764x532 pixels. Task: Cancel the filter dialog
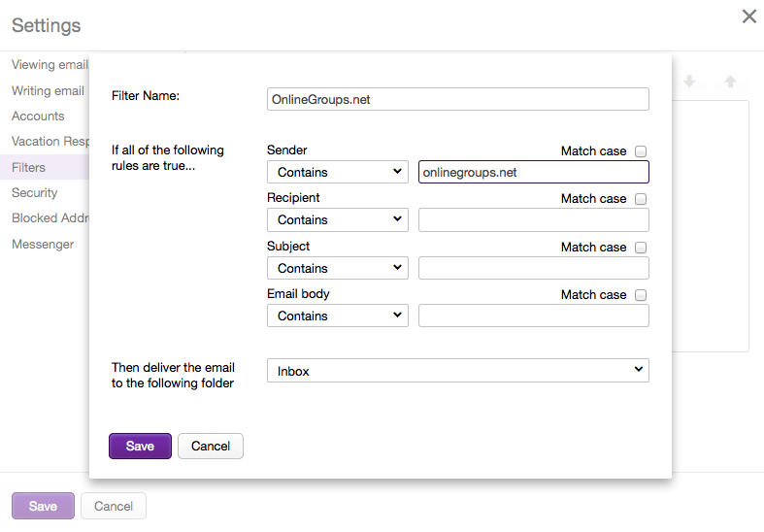[211, 446]
